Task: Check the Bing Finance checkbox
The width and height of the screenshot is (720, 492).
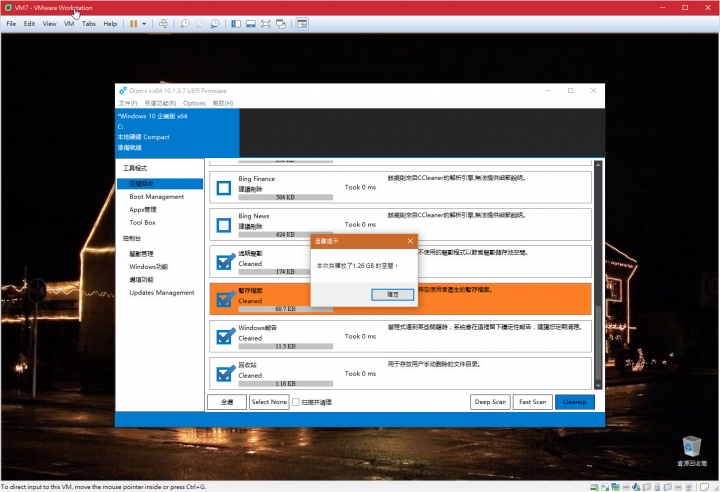Action: click(224, 188)
